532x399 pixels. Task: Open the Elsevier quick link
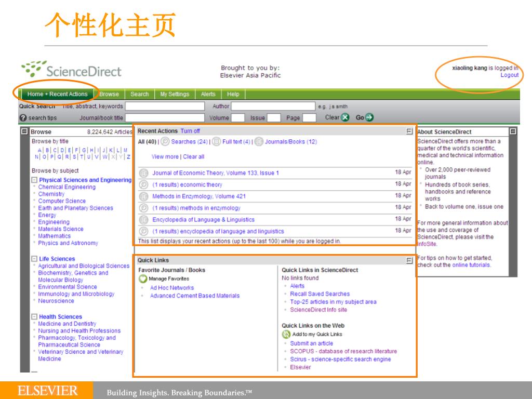click(300, 367)
